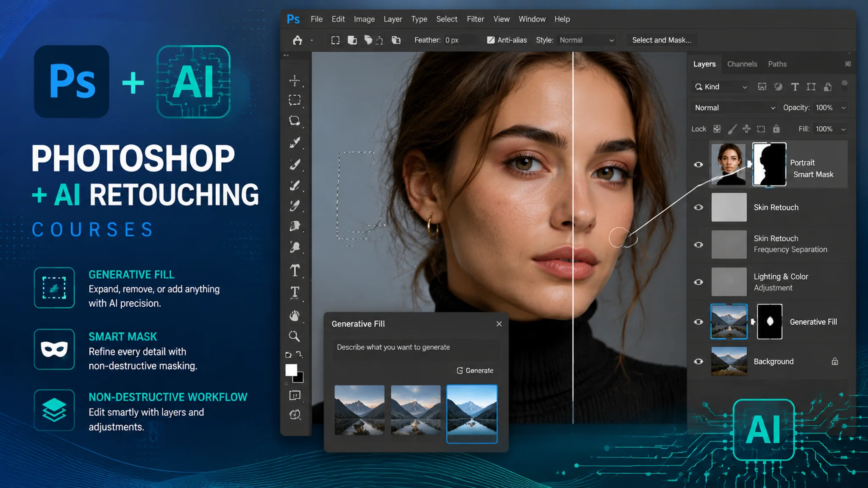This screenshot has height=488, width=868.
Task: Open the Layers panel options menu icon
Action: tap(848, 64)
